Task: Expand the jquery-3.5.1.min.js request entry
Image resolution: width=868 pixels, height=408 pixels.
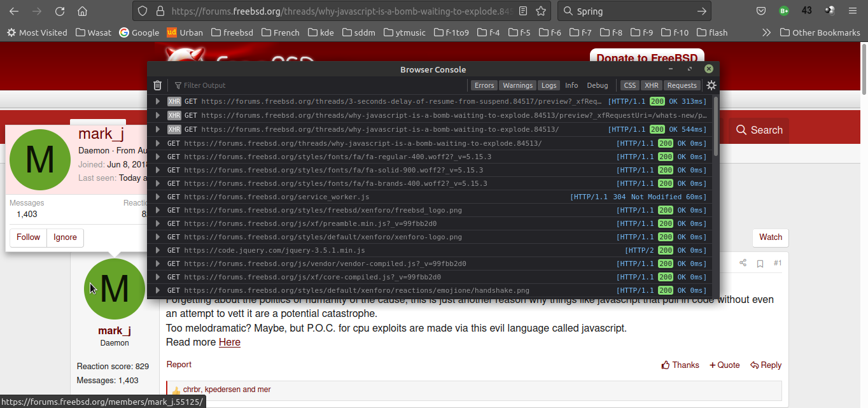Action: pyautogui.click(x=158, y=251)
